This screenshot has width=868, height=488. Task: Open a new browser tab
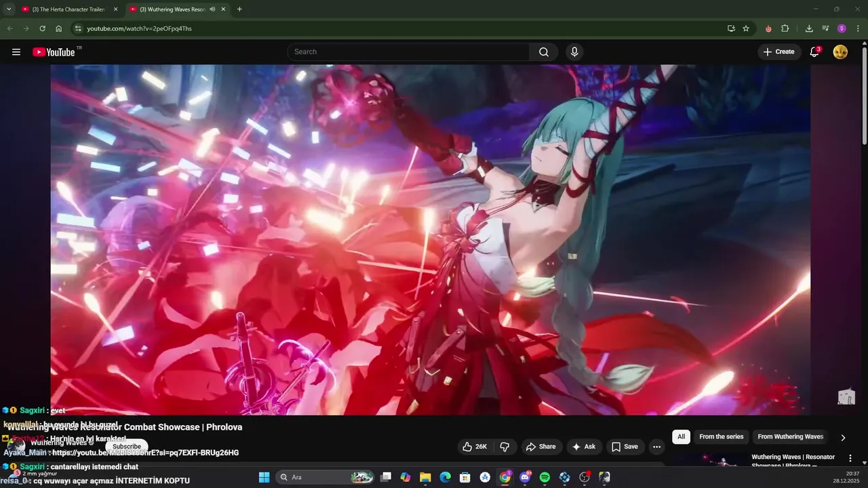click(x=239, y=9)
